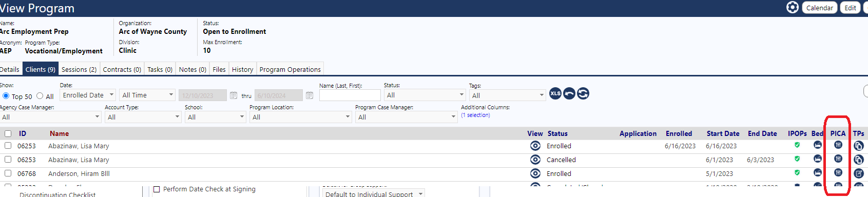Open the Bed icon for Anderson, Hiram
Viewport: 868px width, 197px height.
(x=818, y=172)
